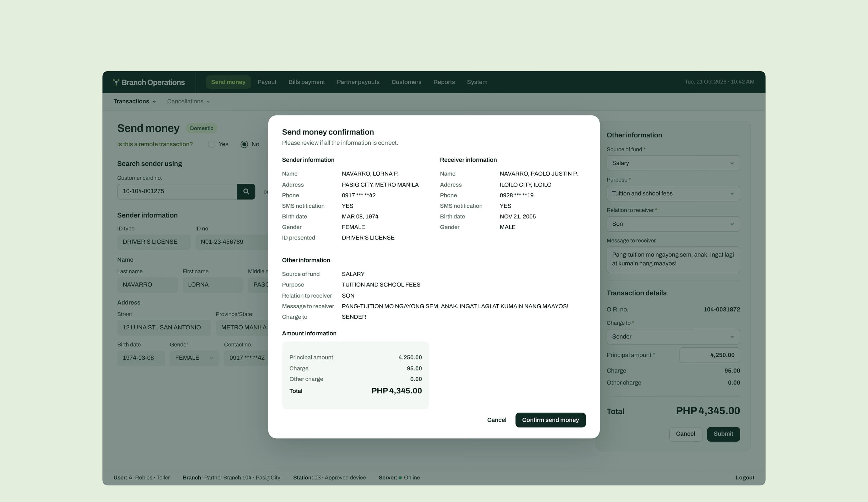This screenshot has width=868, height=502.
Task: Click Cancel button beside Submit
Action: [x=685, y=434]
